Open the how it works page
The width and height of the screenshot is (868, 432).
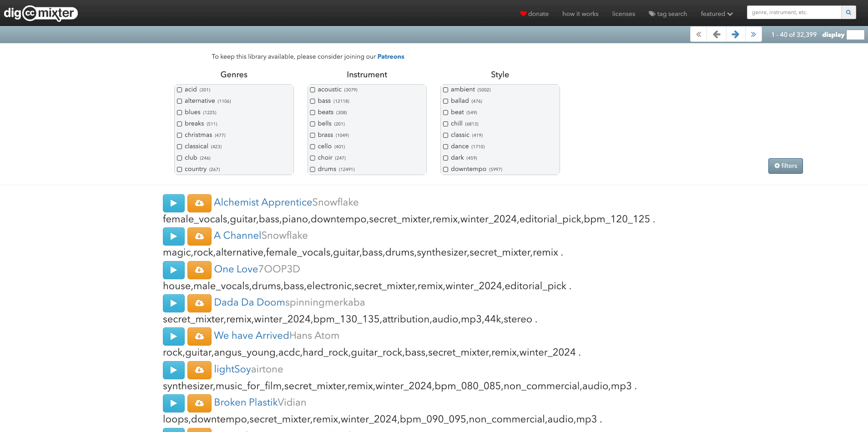580,14
